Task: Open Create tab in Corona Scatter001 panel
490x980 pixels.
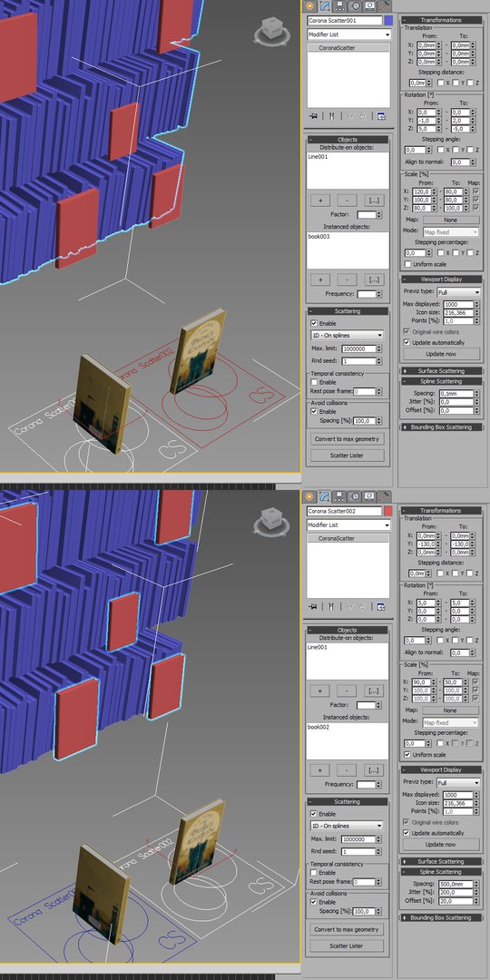Action: coord(310,6)
